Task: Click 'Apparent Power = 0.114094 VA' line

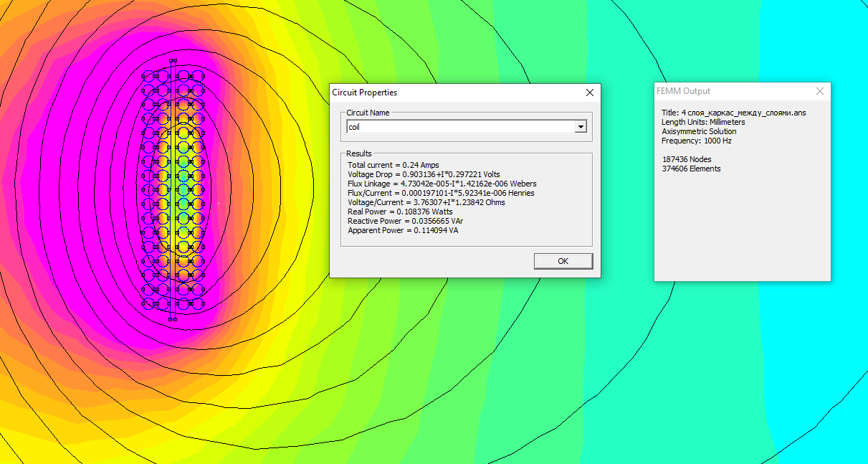Action: 403,230
